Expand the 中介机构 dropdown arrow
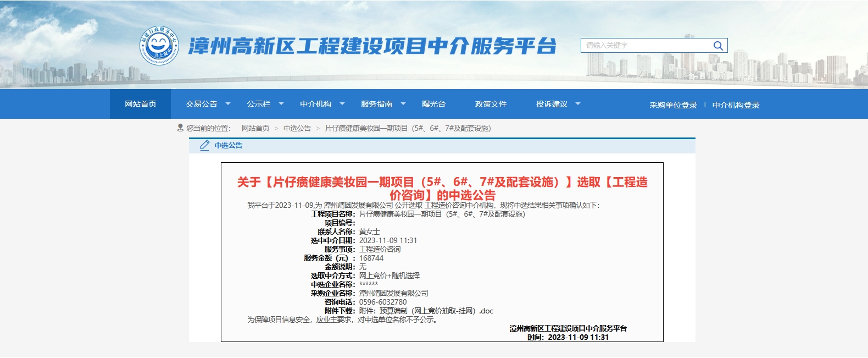 click(x=342, y=103)
